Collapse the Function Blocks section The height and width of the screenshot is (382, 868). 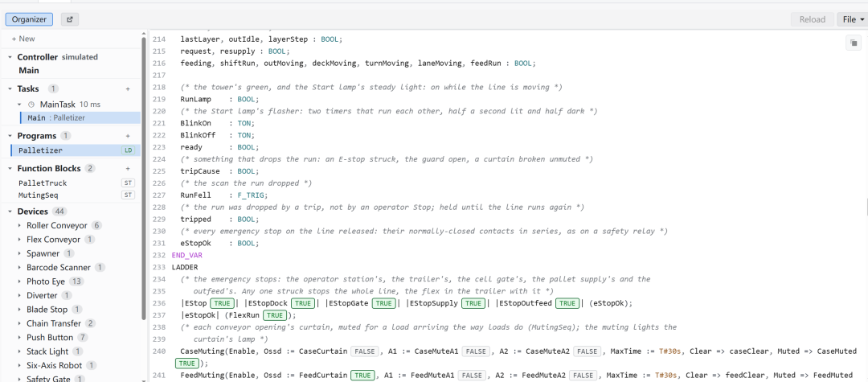pyautogui.click(x=10, y=168)
